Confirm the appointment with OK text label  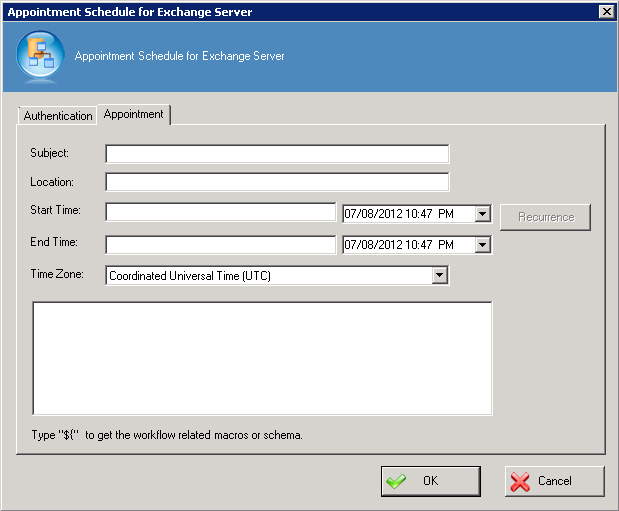pyautogui.click(x=430, y=481)
